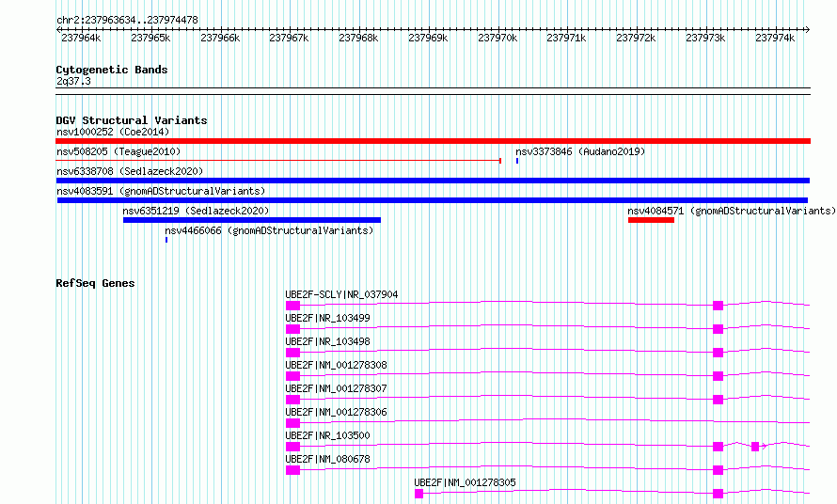The width and height of the screenshot is (837, 504).
Task: Click the UBE2F|NM_080678 transcript label
Action: click(327, 459)
